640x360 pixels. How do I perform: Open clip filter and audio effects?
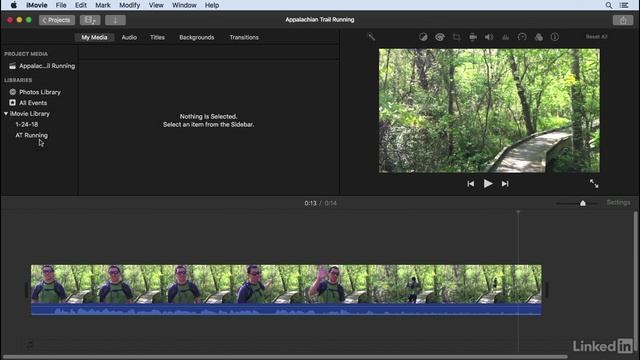coord(539,37)
